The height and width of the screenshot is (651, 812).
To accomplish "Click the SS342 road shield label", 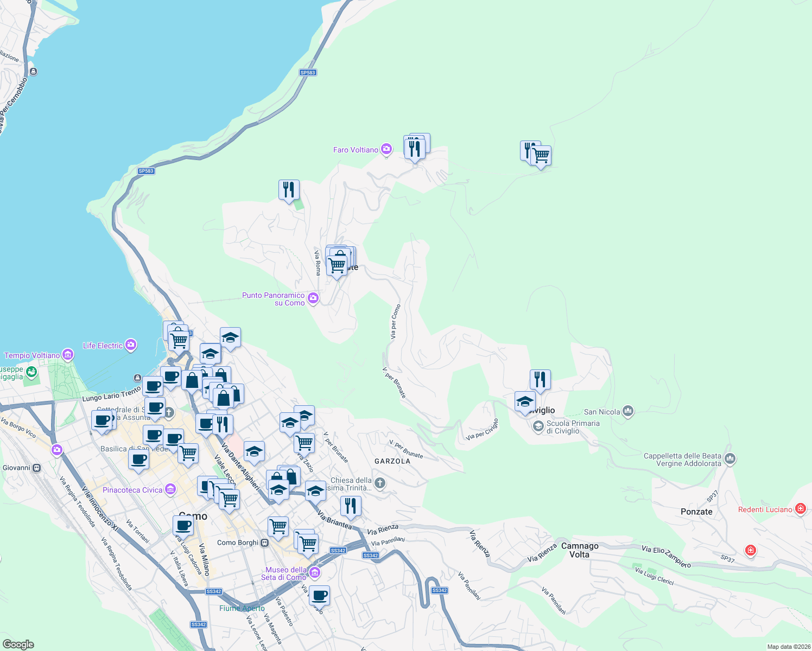I will (x=338, y=550).
